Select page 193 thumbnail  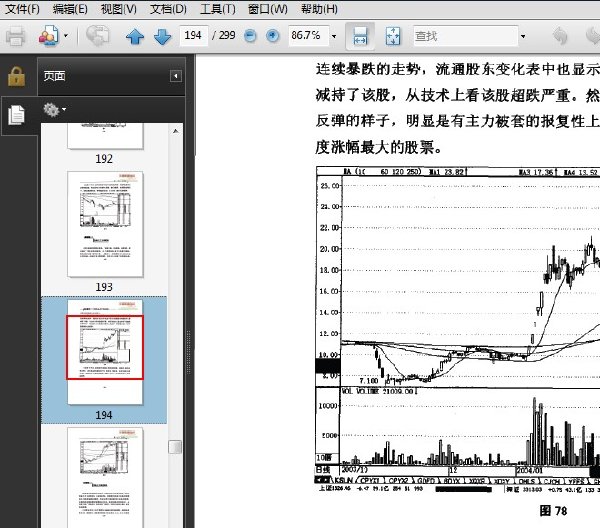tap(105, 224)
